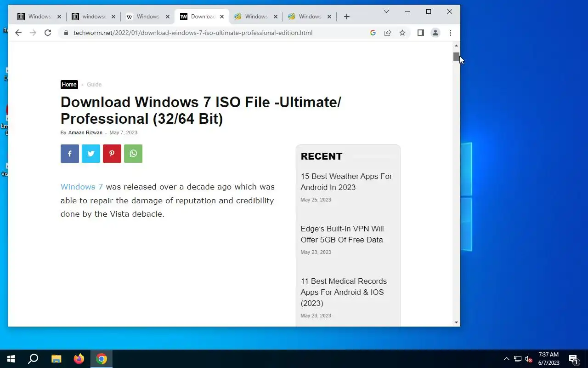
Task: Close the windowsc tab
Action: click(x=113, y=17)
